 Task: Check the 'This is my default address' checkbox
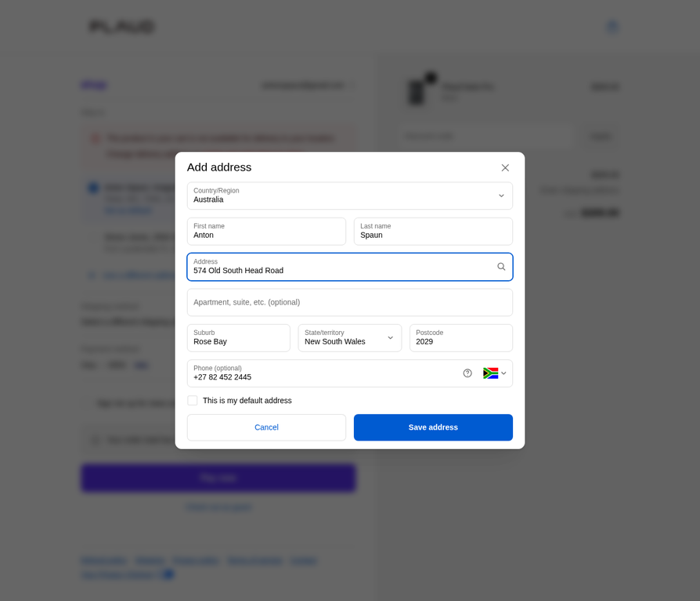[x=192, y=400]
